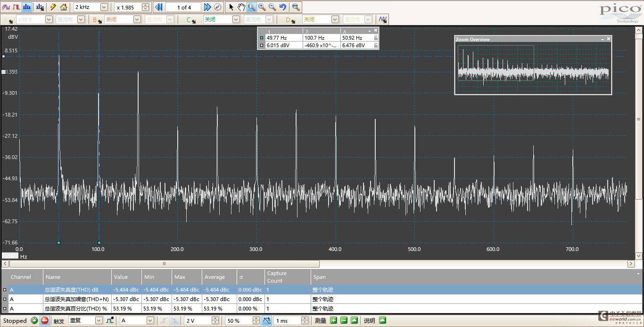
Task: Adjust the 1 ms delay spinner
Action: tap(305, 320)
